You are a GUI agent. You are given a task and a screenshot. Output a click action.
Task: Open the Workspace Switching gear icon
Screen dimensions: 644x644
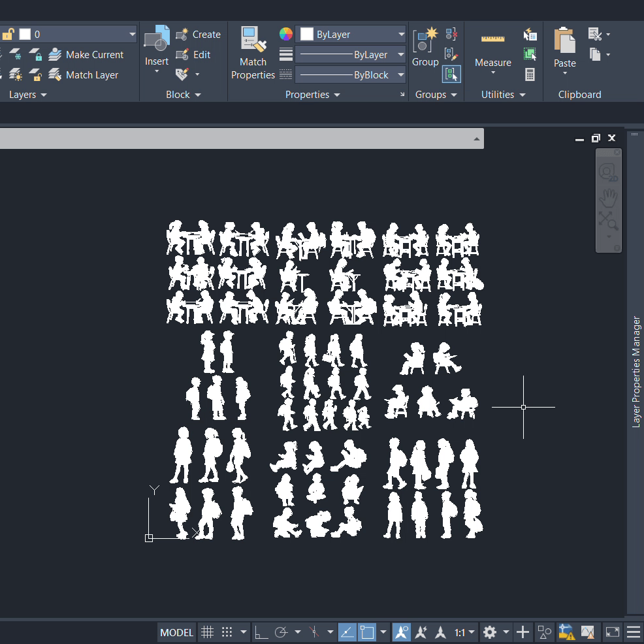point(490,632)
